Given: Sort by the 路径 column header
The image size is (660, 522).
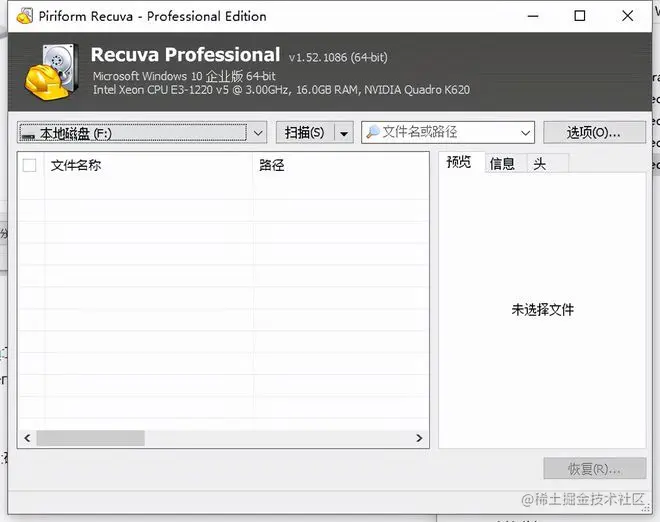Looking at the screenshot, I should tap(340, 165).
